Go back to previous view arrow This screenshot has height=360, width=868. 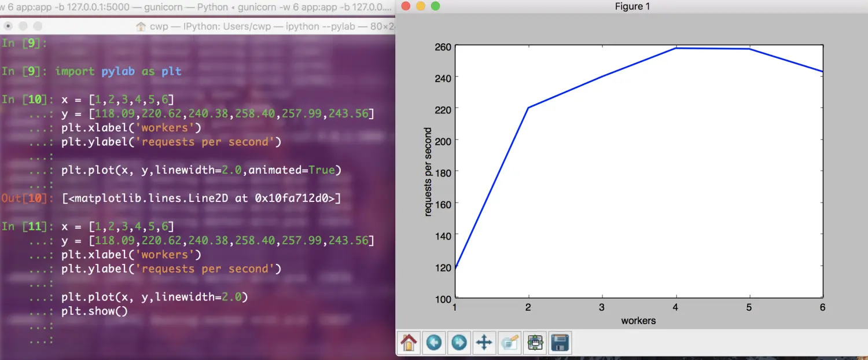(x=434, y=343)
